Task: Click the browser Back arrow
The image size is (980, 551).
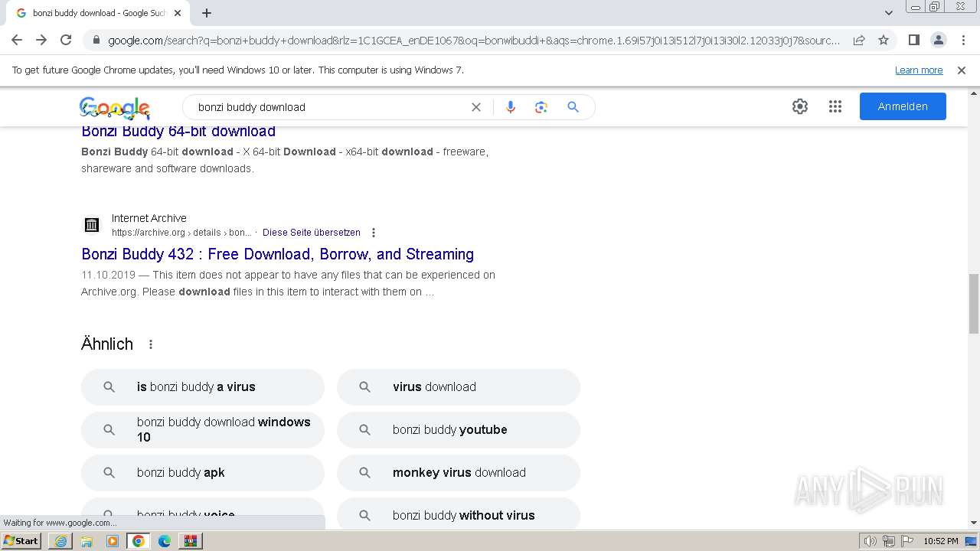Action: tap(17, 40)
